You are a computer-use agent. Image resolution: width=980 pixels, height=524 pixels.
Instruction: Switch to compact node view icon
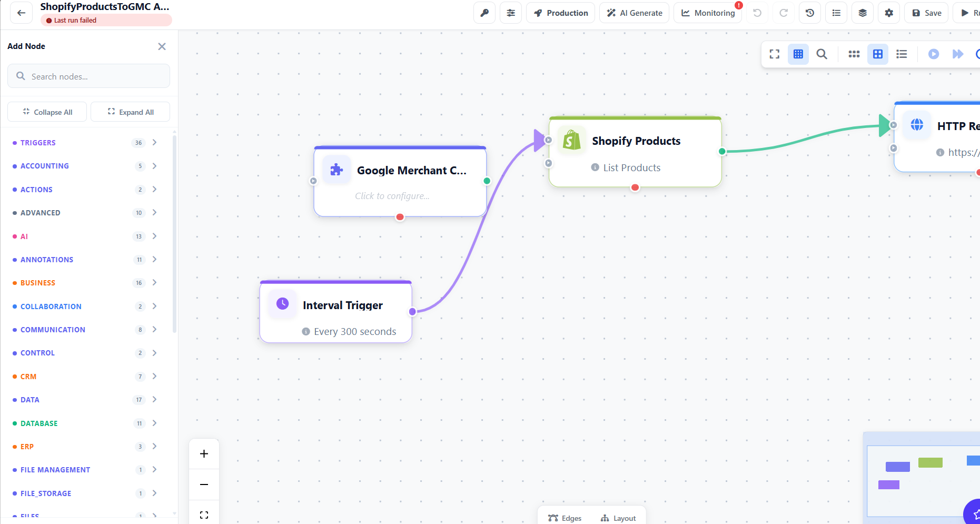point(854,54)
